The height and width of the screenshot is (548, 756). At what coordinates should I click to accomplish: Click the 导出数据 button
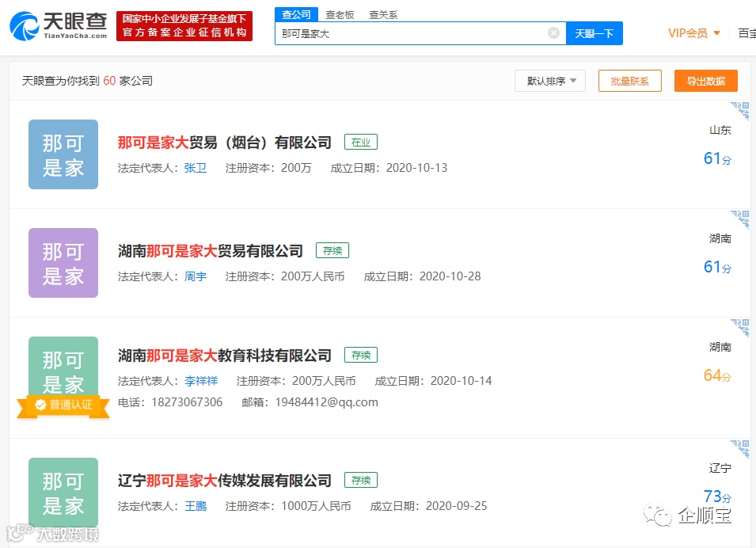(706, 81)
